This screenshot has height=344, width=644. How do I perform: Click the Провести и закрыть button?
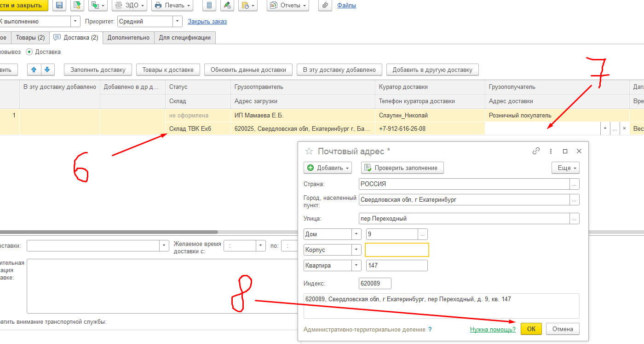coord(24,6)
